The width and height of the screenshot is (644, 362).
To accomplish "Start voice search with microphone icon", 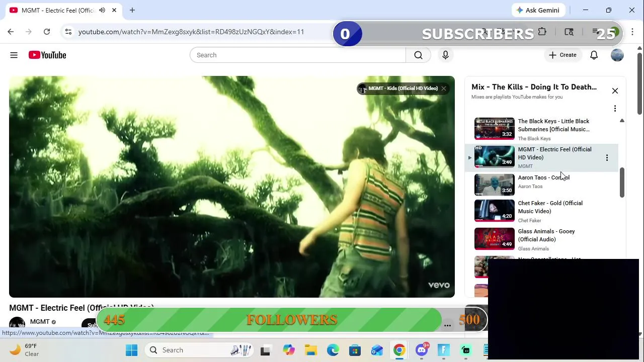I will tap(445, 55).
